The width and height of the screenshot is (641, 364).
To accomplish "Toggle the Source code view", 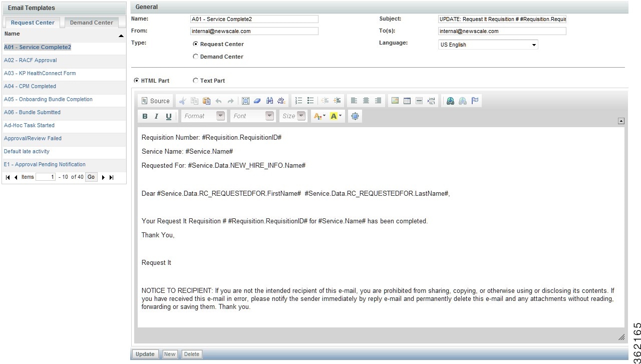I will coord(155,101).
